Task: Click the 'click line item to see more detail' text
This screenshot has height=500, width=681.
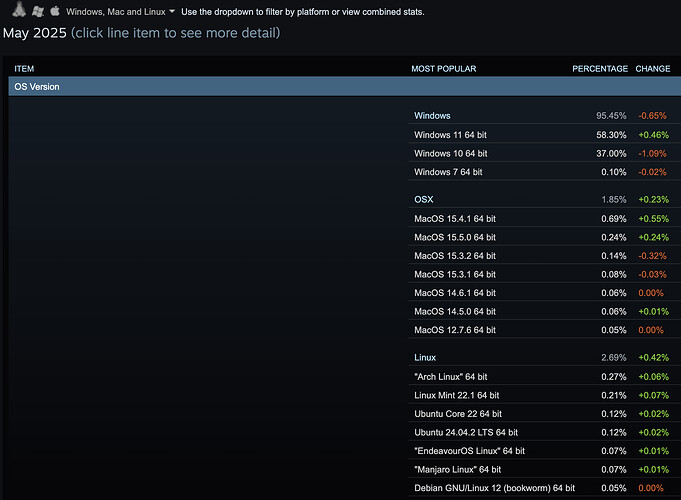Action: tap(175, 33)
